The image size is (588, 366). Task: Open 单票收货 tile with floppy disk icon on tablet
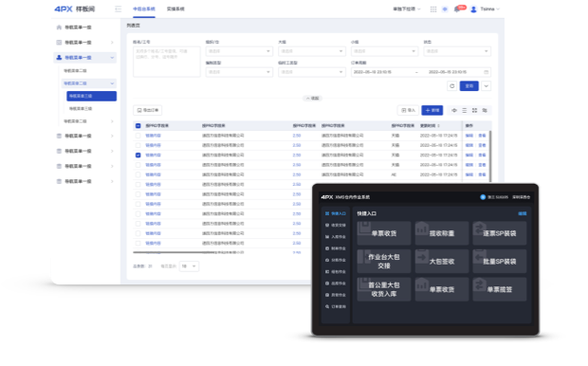[384, 233]
